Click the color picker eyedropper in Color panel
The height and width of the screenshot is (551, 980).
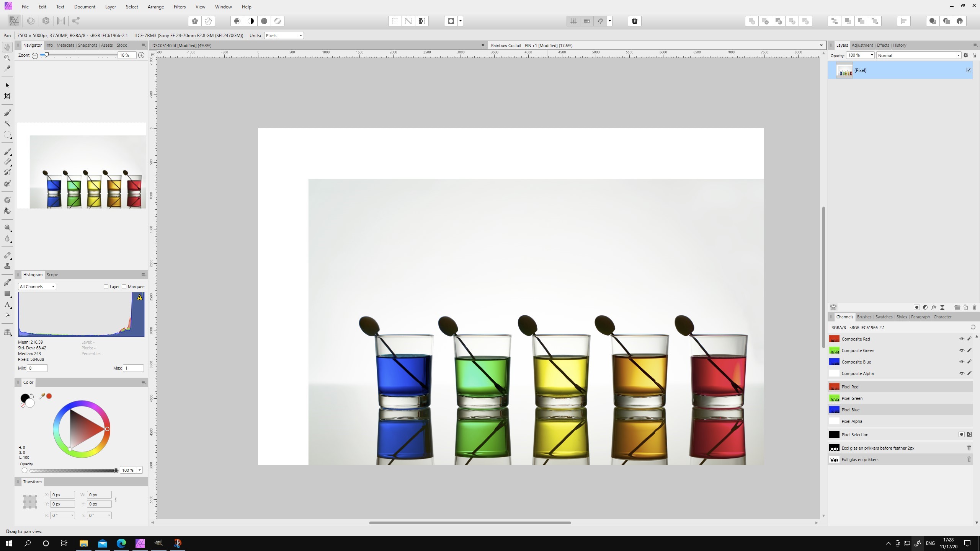(x=42, y=396)
